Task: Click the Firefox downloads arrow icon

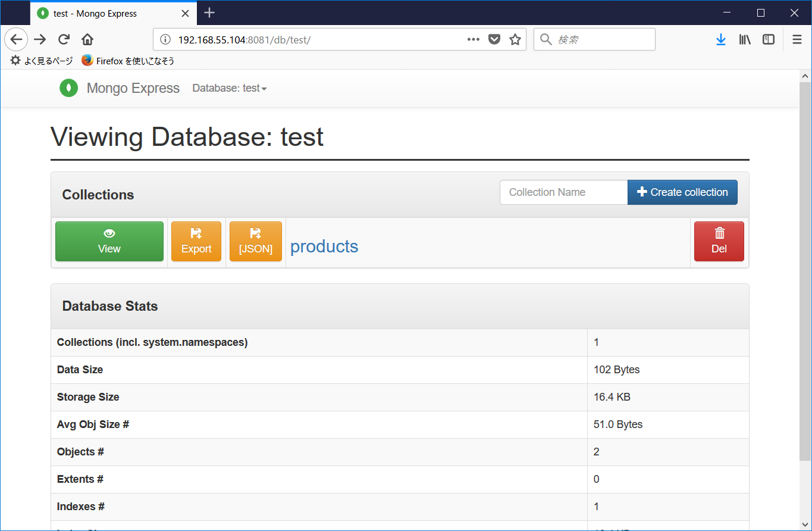Action: (x=720, y=39)
